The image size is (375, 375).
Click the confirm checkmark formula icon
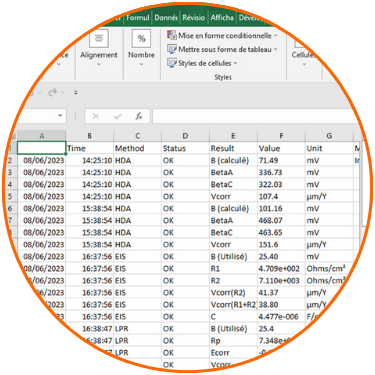pyautogui.click(x=117, y=116)
